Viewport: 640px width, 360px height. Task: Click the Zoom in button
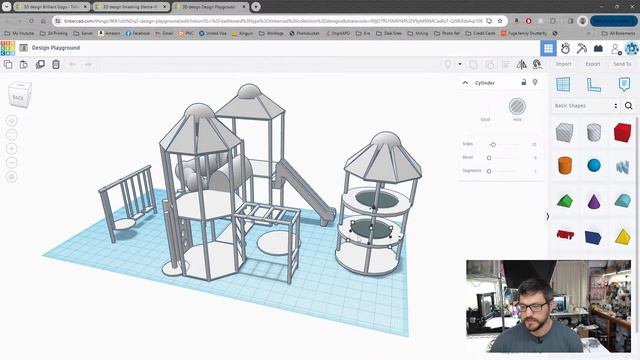tap(11, 149)
